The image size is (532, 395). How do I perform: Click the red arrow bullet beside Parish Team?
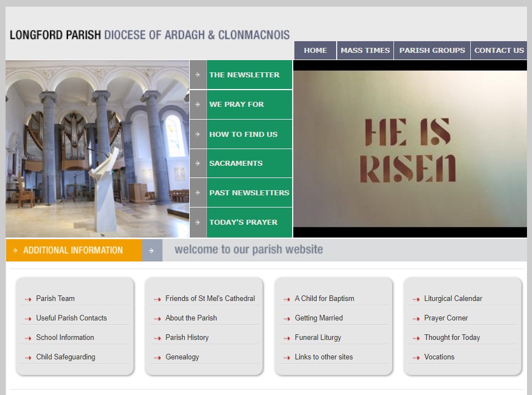pos(28,299)
